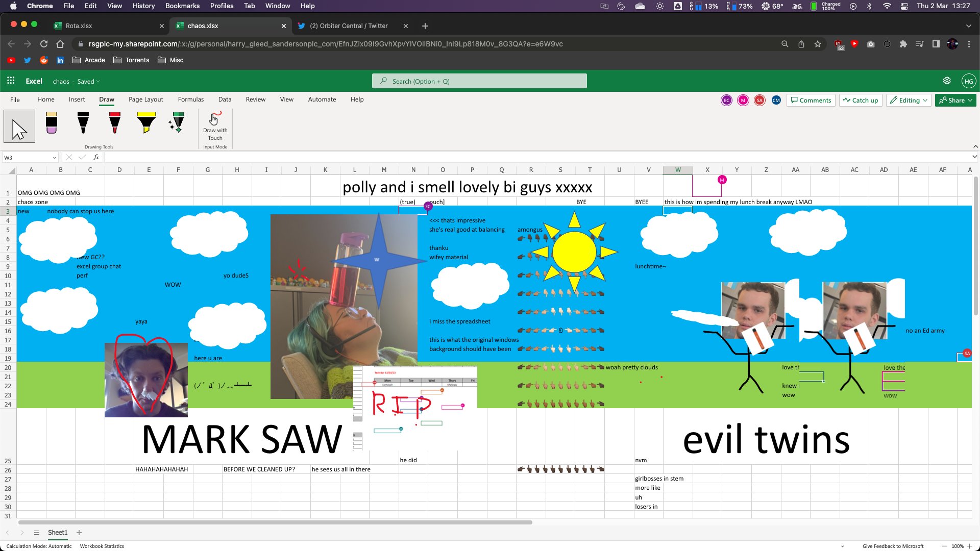Image resolution: width=980 pixels, height=551 pixels.
Task: Choose the cursor select tool
Action: (19, 126)
